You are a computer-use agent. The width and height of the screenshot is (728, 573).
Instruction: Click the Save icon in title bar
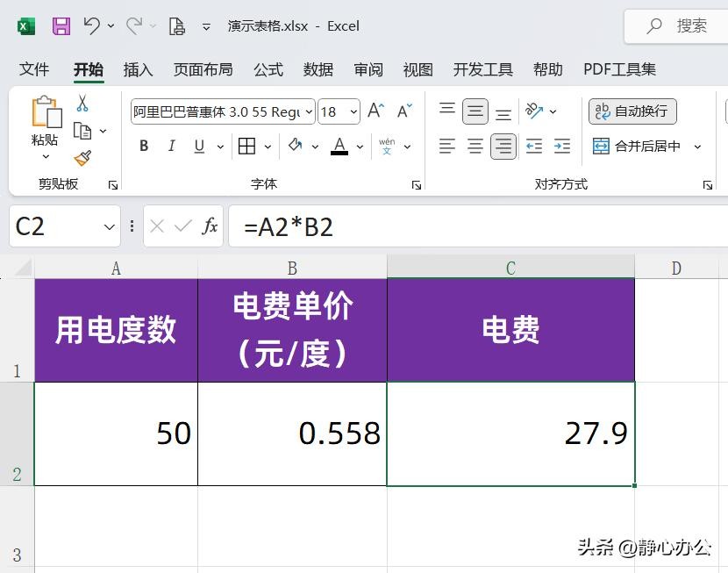[61, 26]
